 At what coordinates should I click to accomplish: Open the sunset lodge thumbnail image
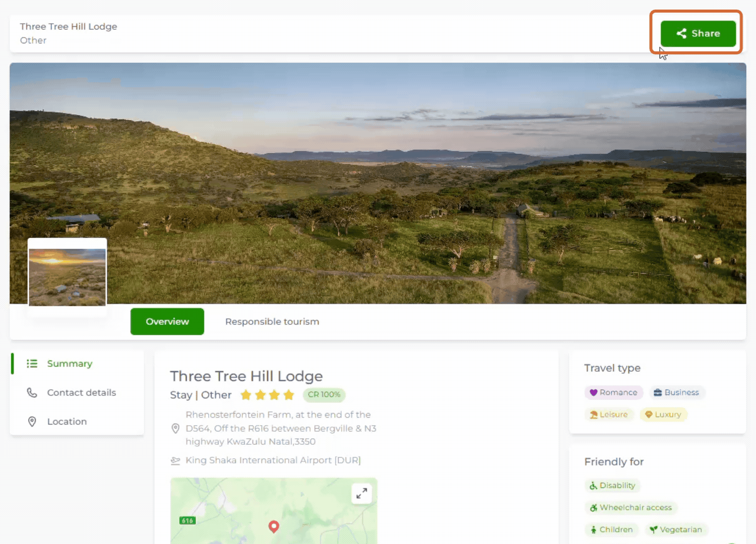(x=68, y=277)
